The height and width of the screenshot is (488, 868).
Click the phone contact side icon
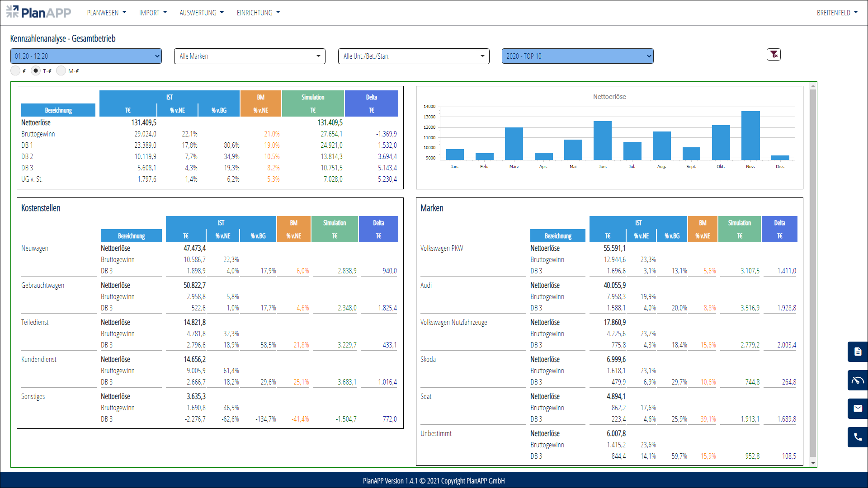[x=858, y=437]
